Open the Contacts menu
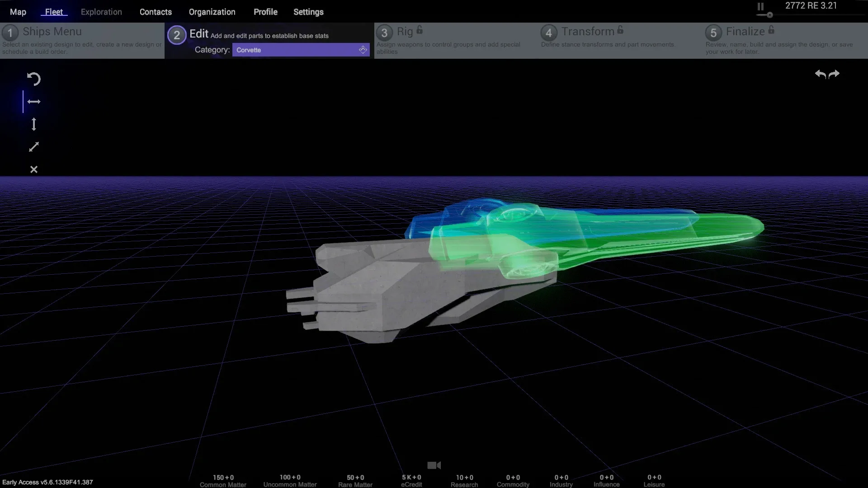Viewport: 868px width, 488px height. (x=156, y=12)
